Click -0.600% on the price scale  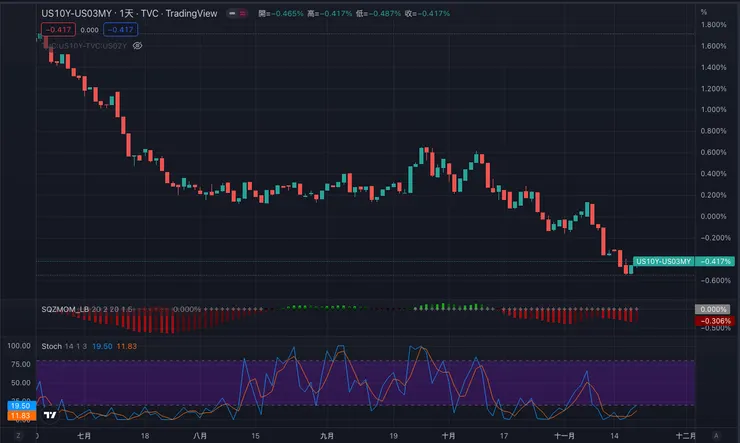[x=715, y=280]
